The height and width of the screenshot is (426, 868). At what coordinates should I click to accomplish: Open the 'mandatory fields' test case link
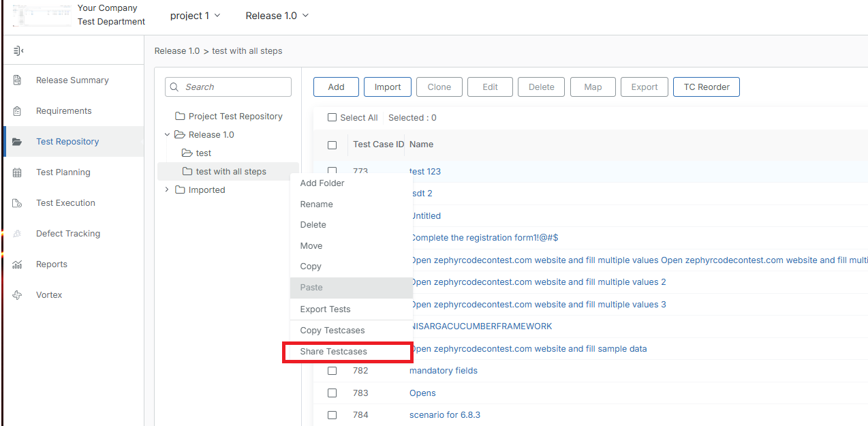click(x=444, y=371)
